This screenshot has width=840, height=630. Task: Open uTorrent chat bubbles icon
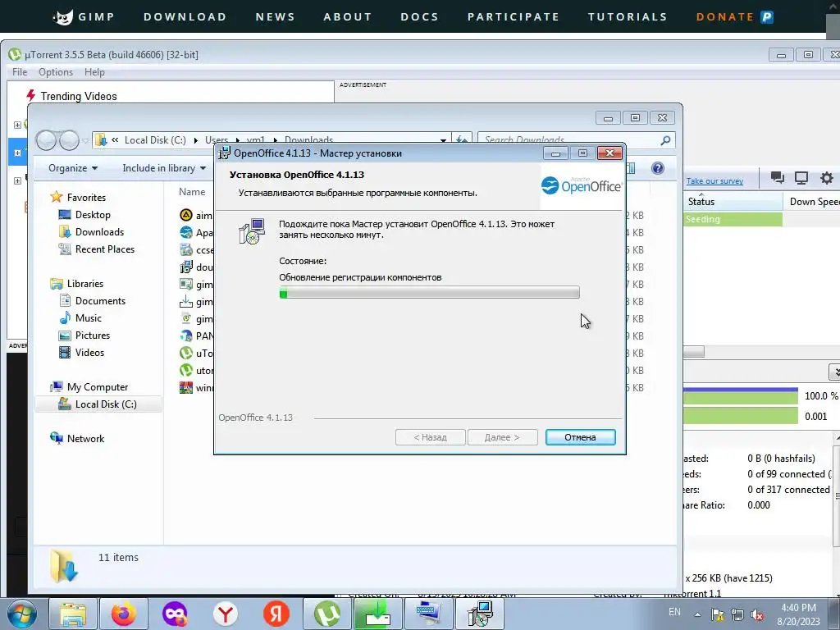tap(777, 178)
